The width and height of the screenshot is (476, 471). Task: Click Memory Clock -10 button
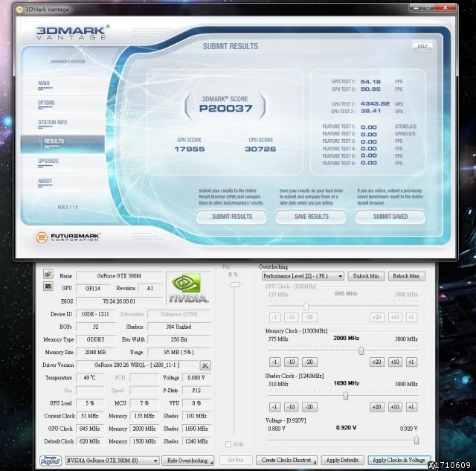(291, 362)
